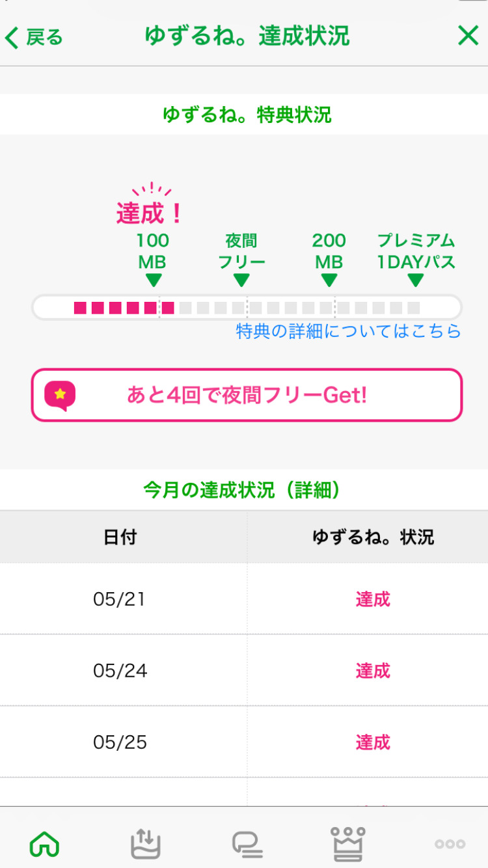This screenshot has height=868, width=488.
Task: Tap the green arrow under 夜間フリー
Action: pyautogui.click(x=241, y=280)
